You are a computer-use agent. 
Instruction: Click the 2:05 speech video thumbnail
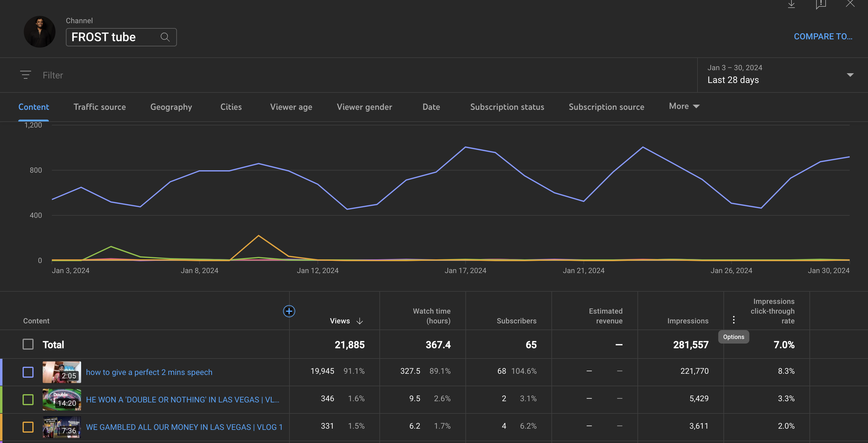62,372
